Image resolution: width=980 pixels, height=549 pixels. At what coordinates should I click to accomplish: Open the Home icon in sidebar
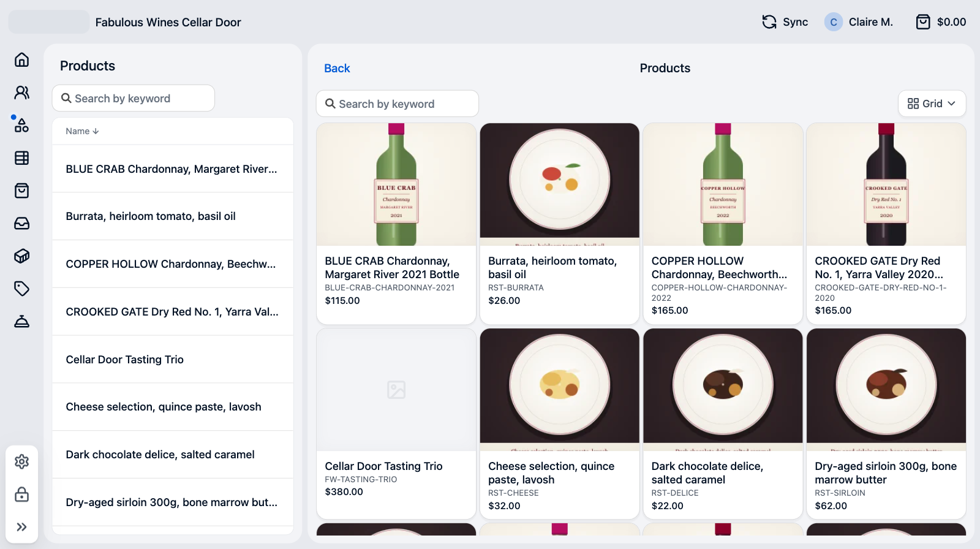(x=22, y=59)
